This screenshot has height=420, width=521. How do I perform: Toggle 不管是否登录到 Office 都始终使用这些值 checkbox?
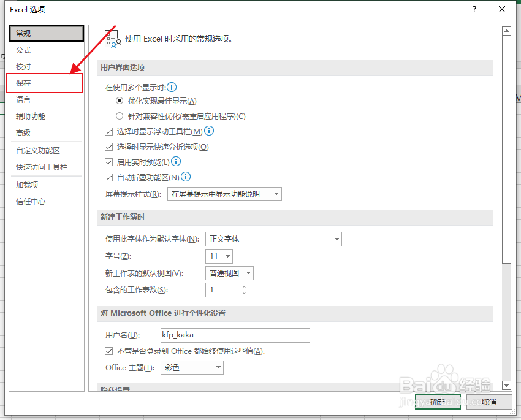point(108,351)
